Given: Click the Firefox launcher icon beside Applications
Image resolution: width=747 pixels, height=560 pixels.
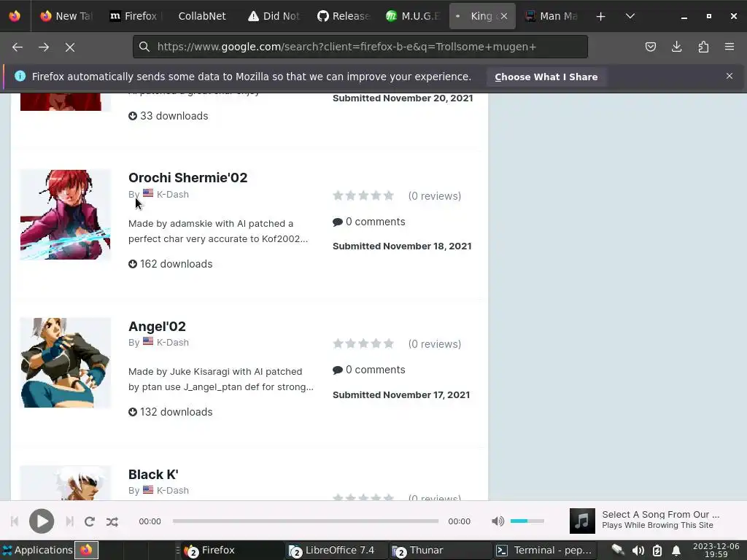Looking at the screenshot, I should tap(86, 550).
